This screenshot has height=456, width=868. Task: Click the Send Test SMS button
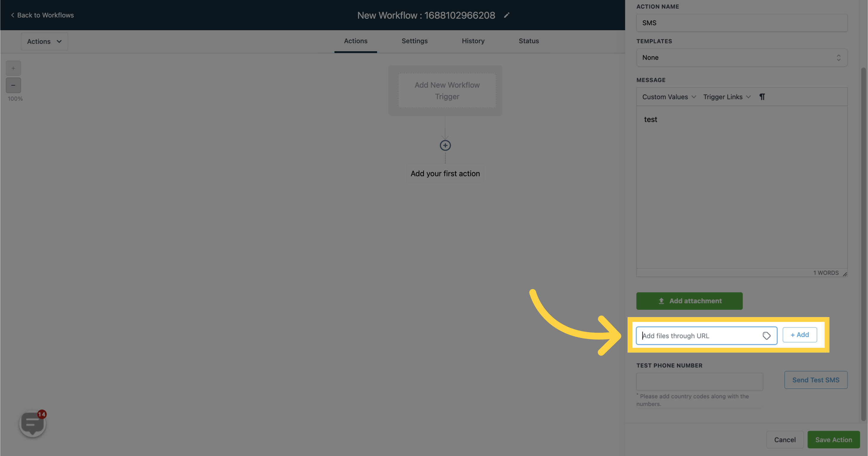click(816, 380)
